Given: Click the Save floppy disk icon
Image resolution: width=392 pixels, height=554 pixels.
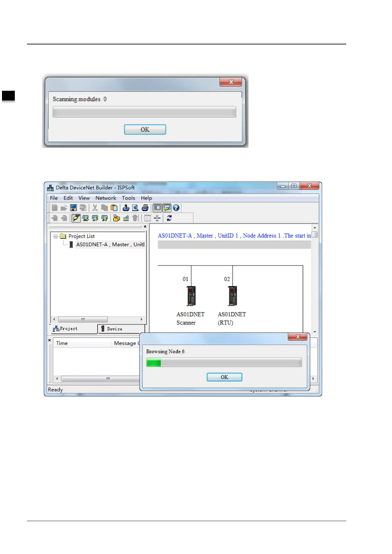Looking at the screenshot, I should point(73,208).
